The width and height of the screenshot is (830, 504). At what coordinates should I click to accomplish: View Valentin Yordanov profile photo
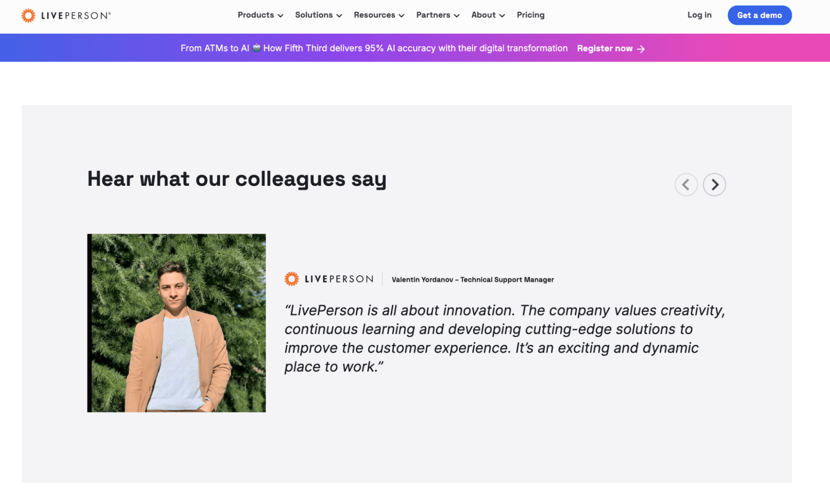(177, 323)
